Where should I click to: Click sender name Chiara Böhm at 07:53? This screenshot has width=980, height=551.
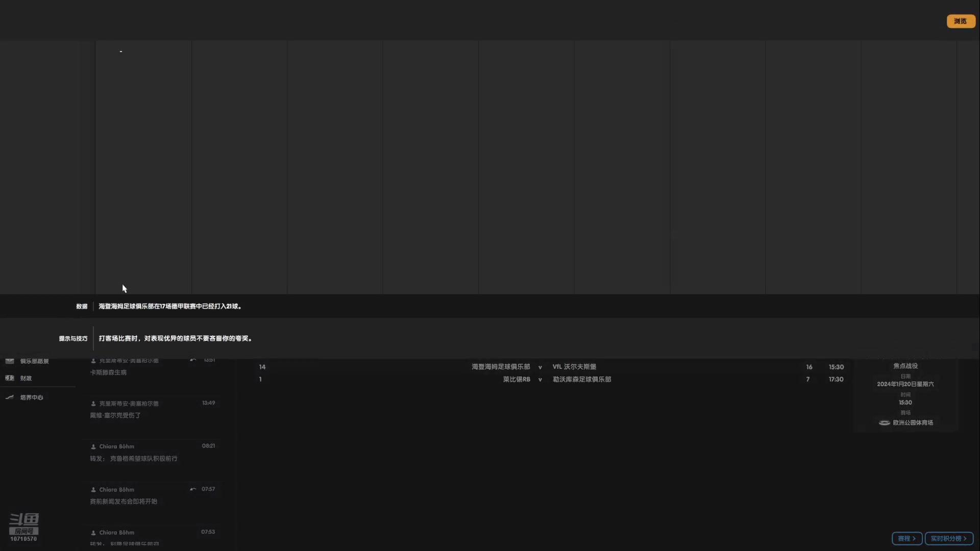pyautogui.click(x=117, y=533)
